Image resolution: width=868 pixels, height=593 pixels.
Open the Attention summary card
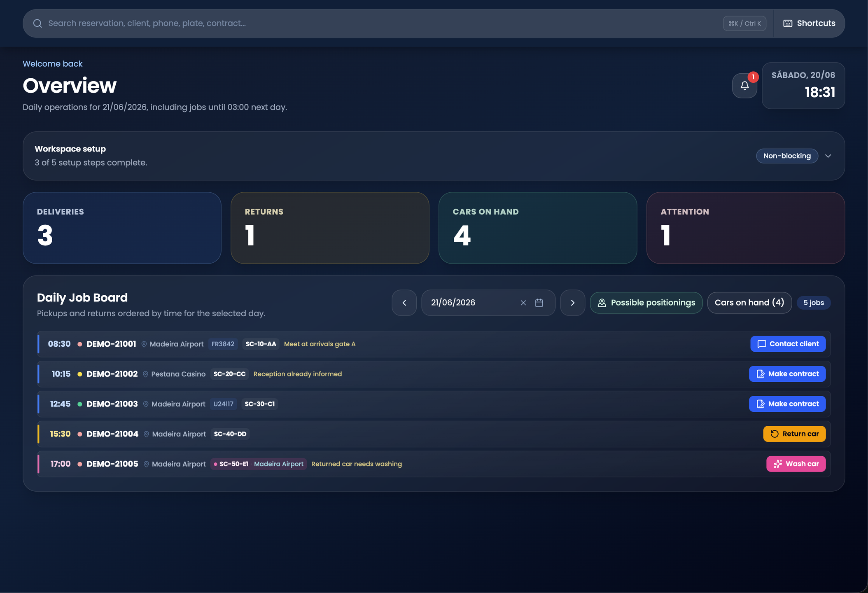coord(746,228)
